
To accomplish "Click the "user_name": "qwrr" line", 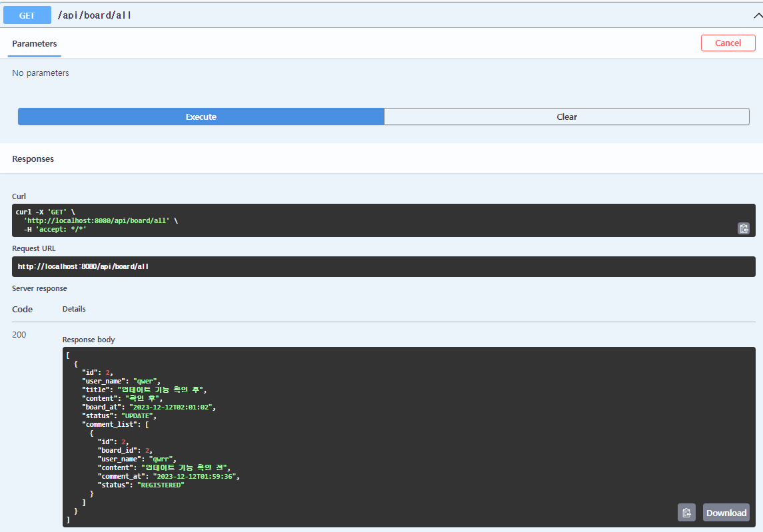I will [137, 459].
